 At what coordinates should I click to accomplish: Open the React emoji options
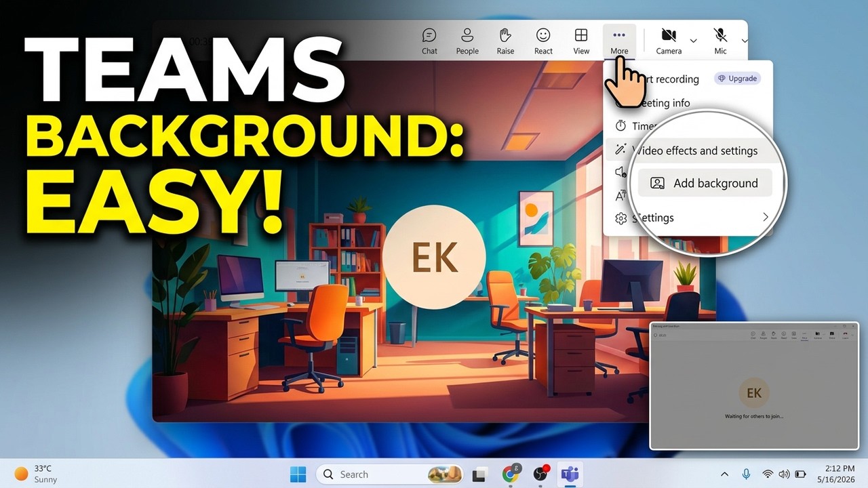(x=543, y=41)
